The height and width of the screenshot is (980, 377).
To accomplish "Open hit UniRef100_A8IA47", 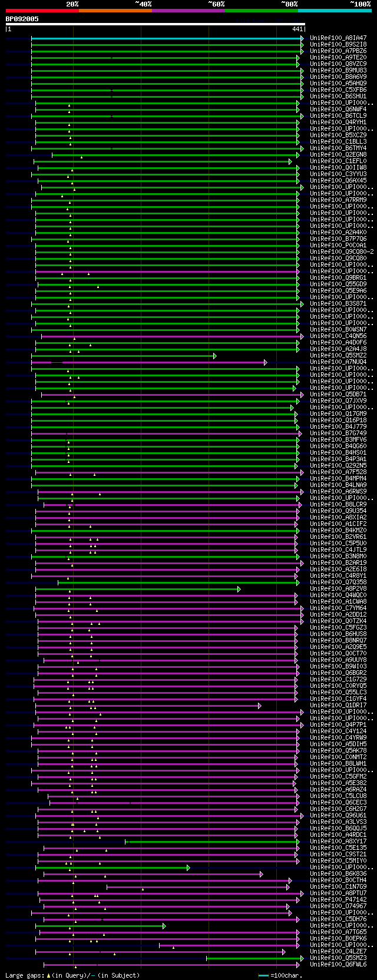I will pyautogui.click(x=338, y=38).
